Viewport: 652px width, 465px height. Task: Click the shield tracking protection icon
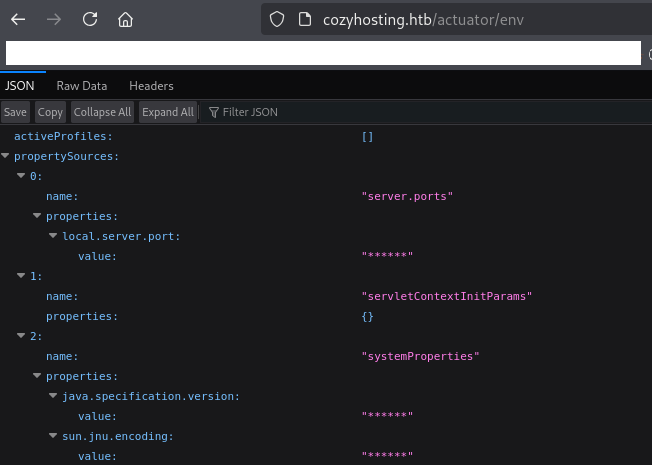(x=278, y=19)
